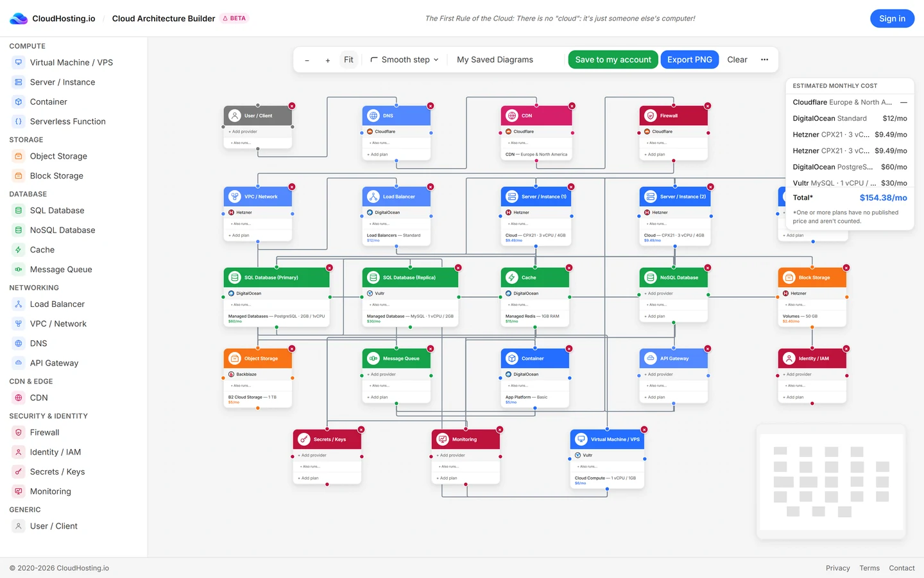924x578 pixels.
Task: Select SQL Database sidebar icon
Action: (x=19, y=211)
